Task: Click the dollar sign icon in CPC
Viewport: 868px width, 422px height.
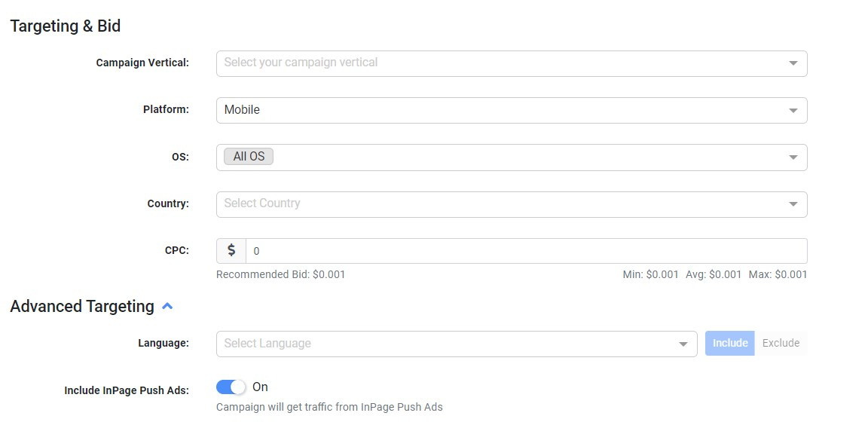Action: 231,251
